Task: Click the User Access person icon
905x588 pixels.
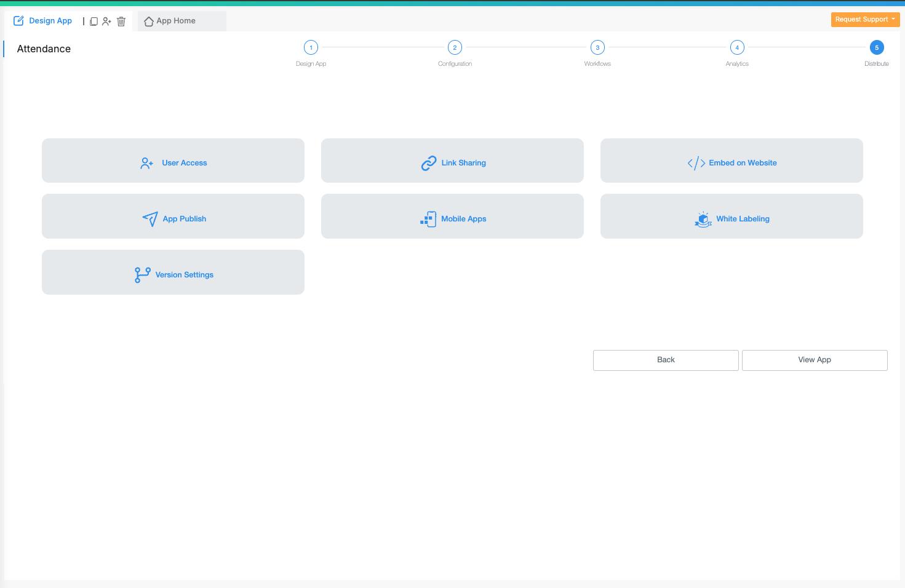Action: (x=146, y=163)
